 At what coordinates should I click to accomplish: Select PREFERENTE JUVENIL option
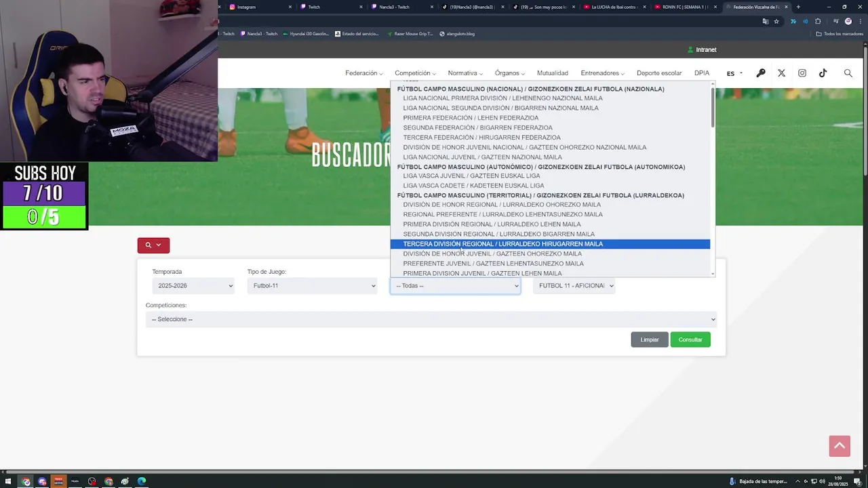tap(550, 264)
